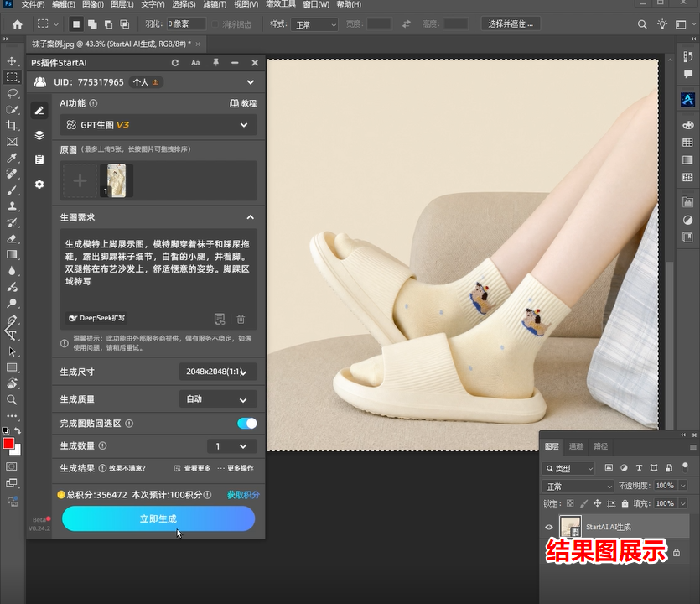Swap foreground and background colors
Image resolution: width=700 pixels, height=604 pixels.
(18, 430)
